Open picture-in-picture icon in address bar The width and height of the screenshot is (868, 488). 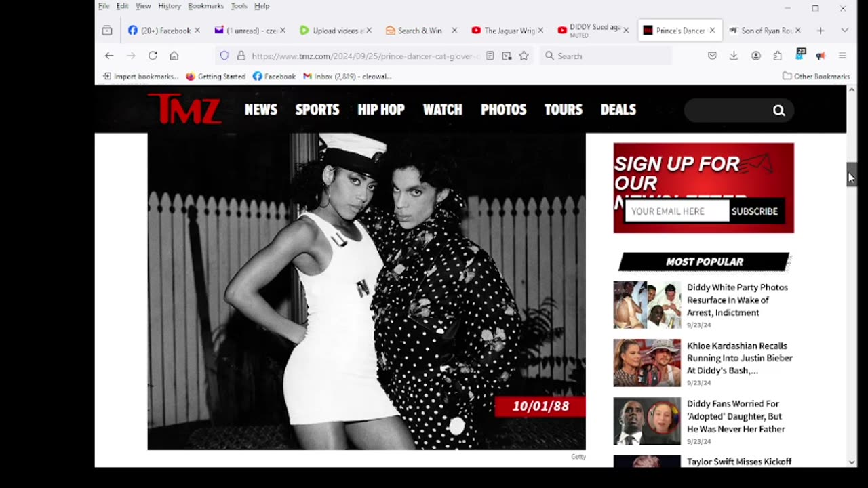(x=507, y=56)
